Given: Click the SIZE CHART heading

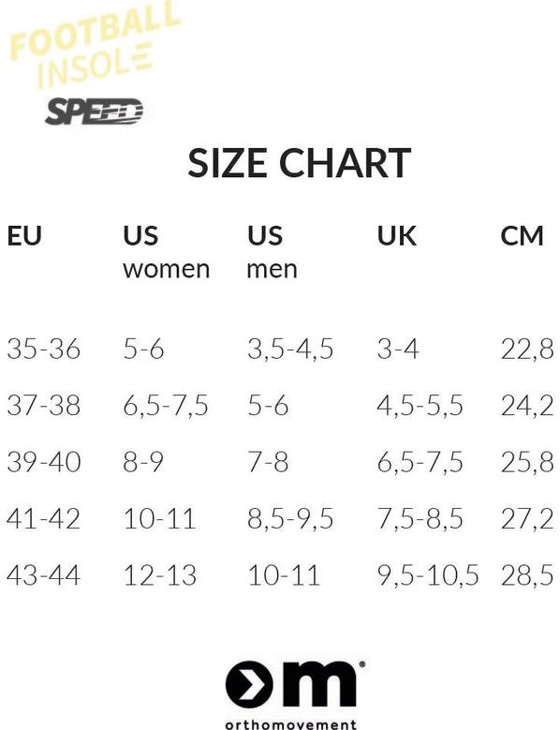Looking at the screenshot, I should click(300, 162).
